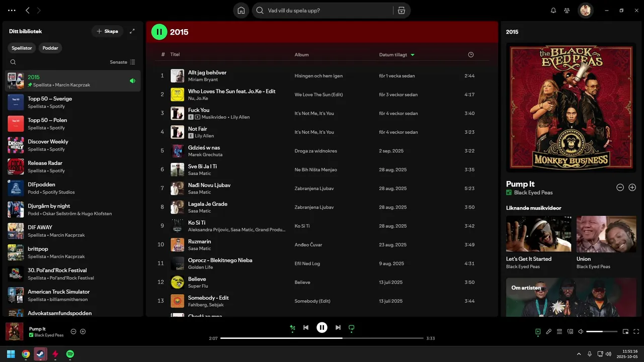Open Black Eyed Peas link in bottom player bar
Image resolution: width=644 pixels, height=362 pixels.
tap(49, 335)
